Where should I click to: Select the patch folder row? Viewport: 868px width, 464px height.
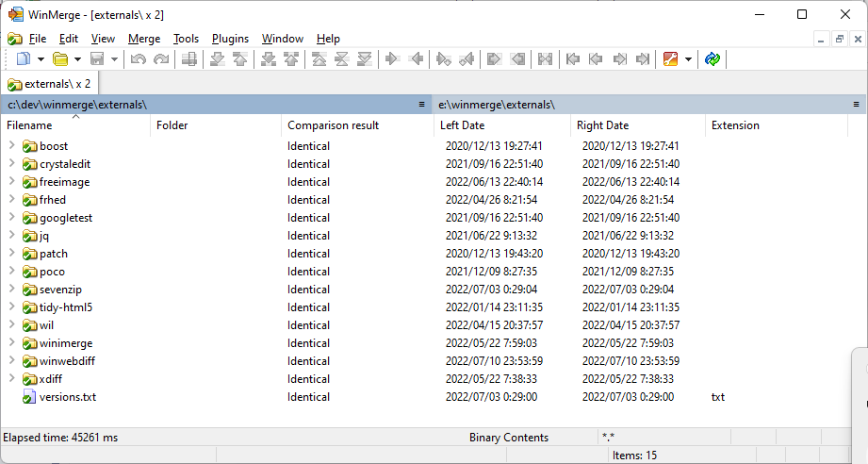pyautogui.click(x=425, y=254)
